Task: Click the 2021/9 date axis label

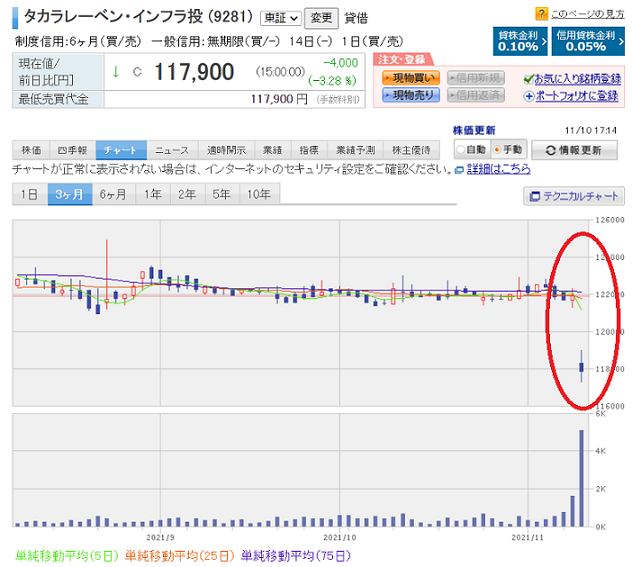Action: pos(160,537)
